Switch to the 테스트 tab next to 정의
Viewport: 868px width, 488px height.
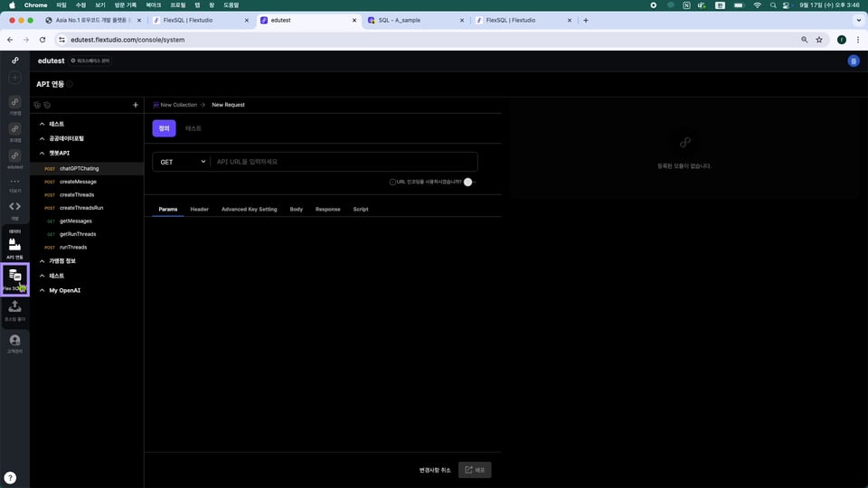point(193,128)
